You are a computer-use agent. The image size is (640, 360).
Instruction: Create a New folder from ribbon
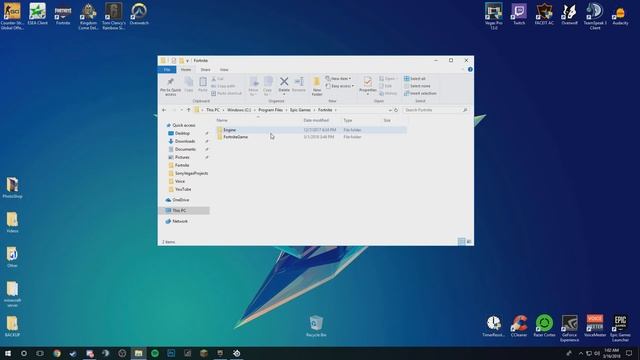coord(317,86)
